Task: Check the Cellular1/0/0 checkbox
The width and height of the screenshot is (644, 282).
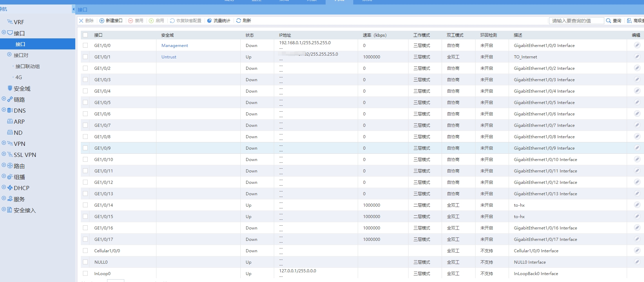Action: pos(85,251)
